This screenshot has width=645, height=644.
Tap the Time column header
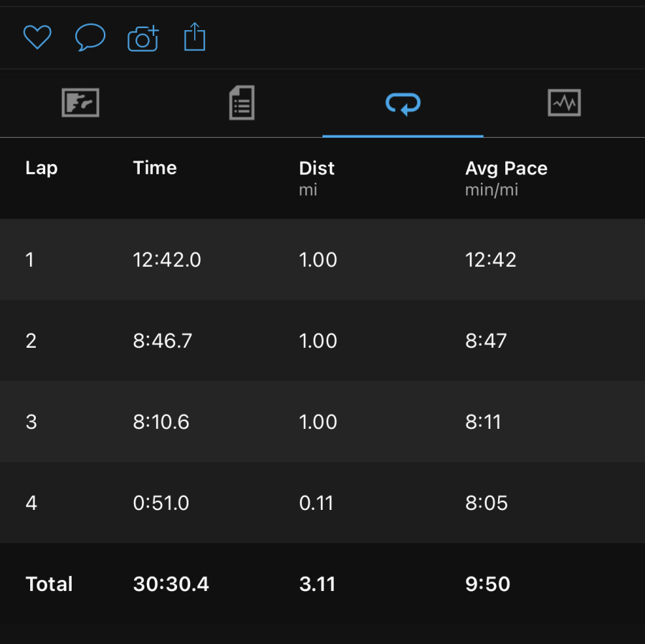[155, 168]
